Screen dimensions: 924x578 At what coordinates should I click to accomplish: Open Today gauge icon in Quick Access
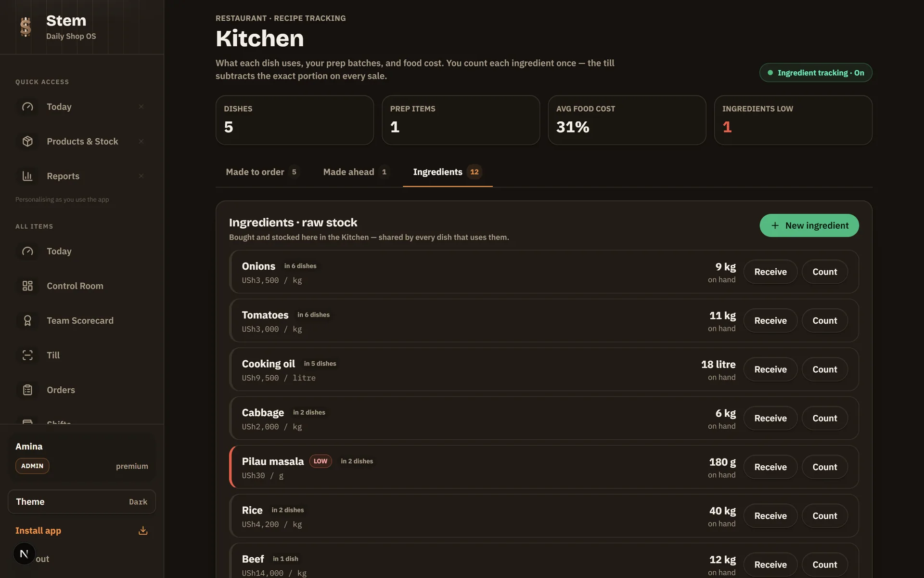pyautogui.click(x=27, y=106)
